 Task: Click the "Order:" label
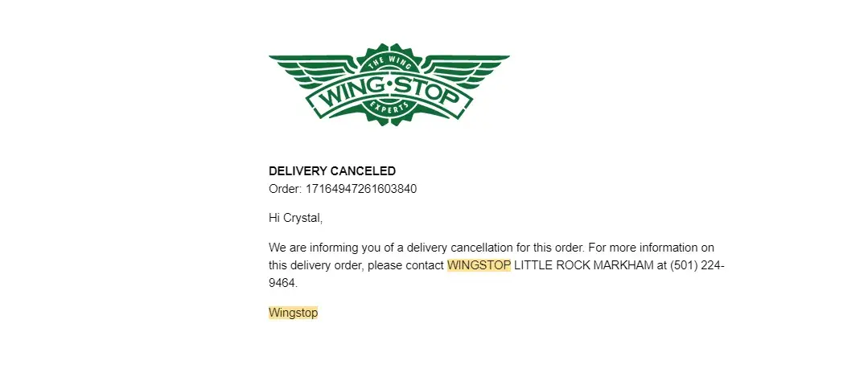(284, 189)
